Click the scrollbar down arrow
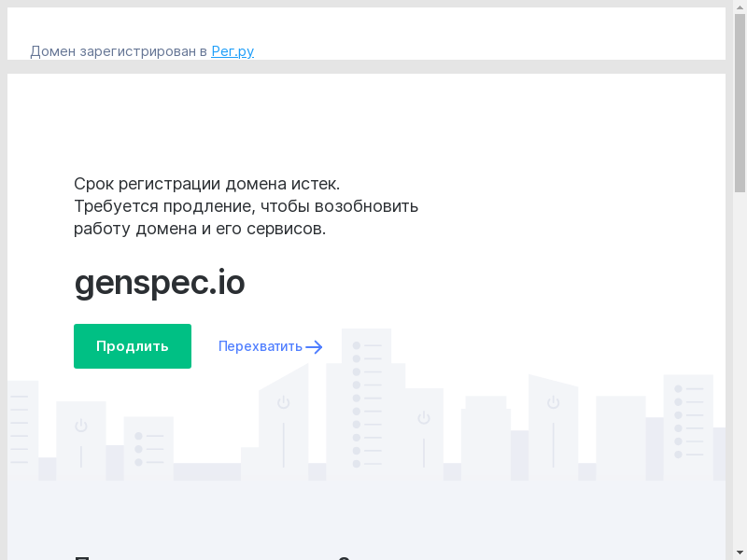 point(740,552)
